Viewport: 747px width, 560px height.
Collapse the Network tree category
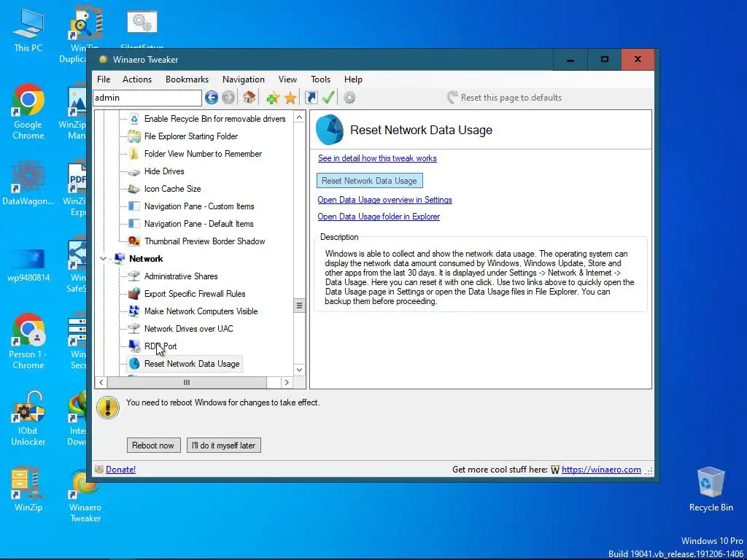(x=104, y=259)
